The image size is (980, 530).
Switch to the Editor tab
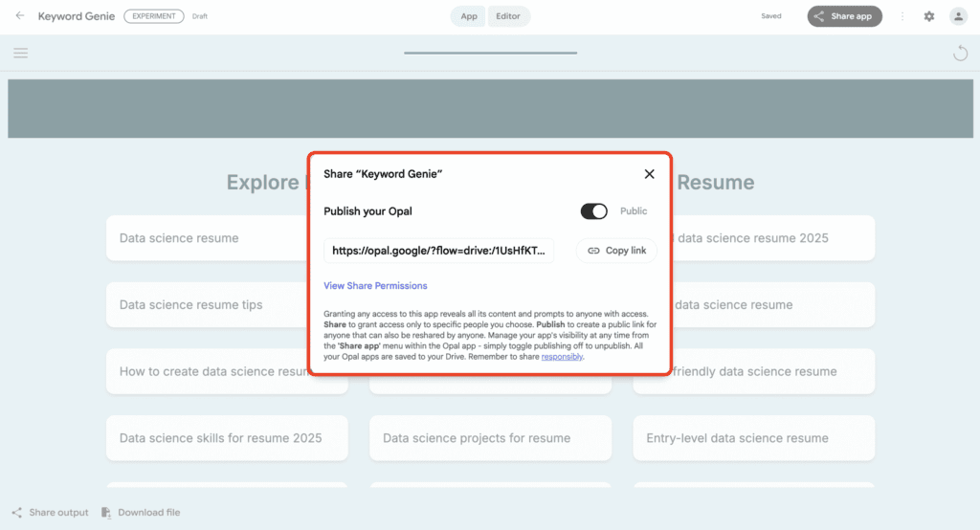(509, 16)
